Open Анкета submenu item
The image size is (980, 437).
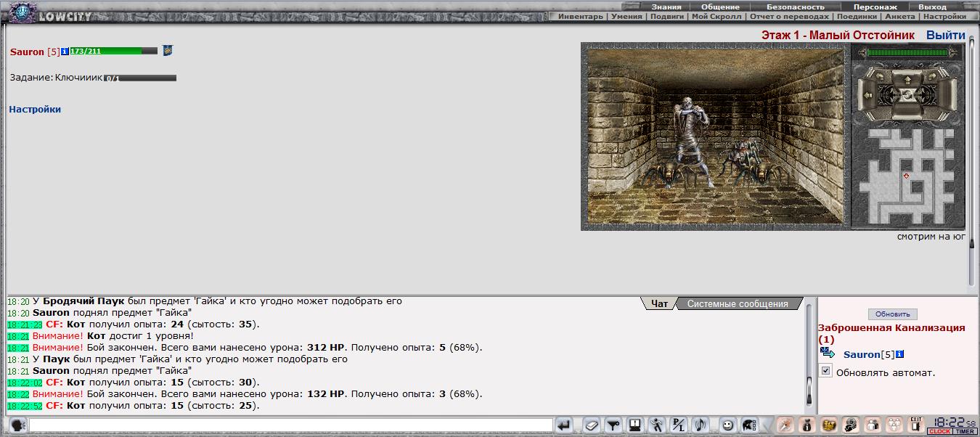click(x=900, y=16)
